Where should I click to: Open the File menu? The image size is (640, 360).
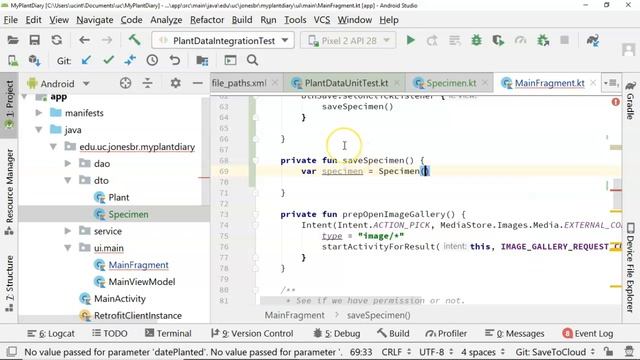10,20
